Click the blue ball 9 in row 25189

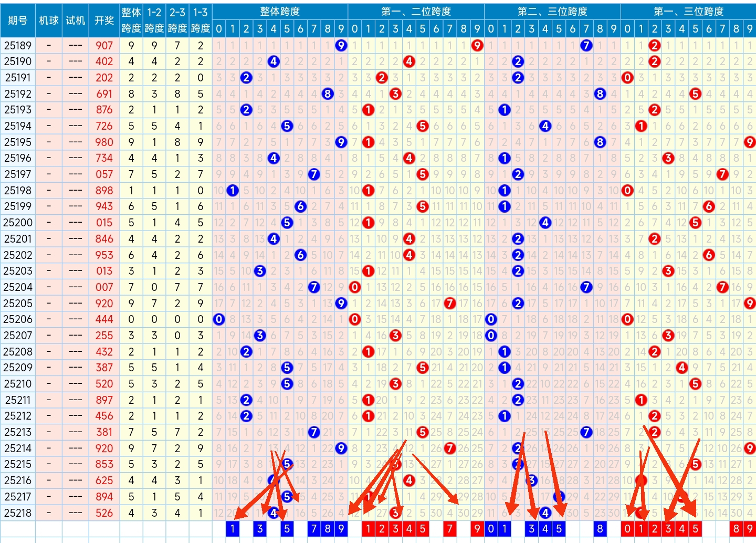click(341, 46)
